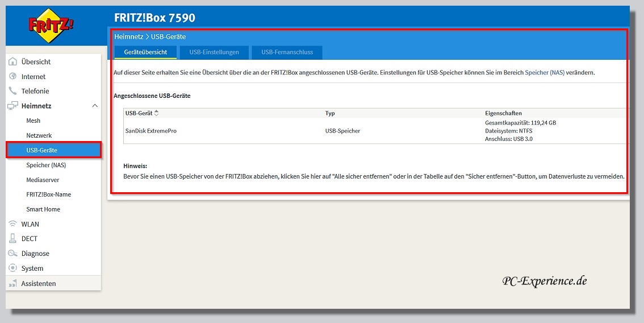The width and height of the screenshot is (644, 323).
Task: Open Mediaserver in the Heimnetz submenu
Action: click(42, 180)
